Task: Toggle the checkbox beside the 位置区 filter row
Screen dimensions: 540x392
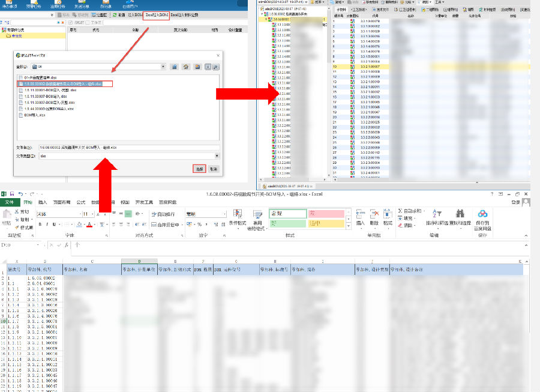Action: (x=72, y=22)
